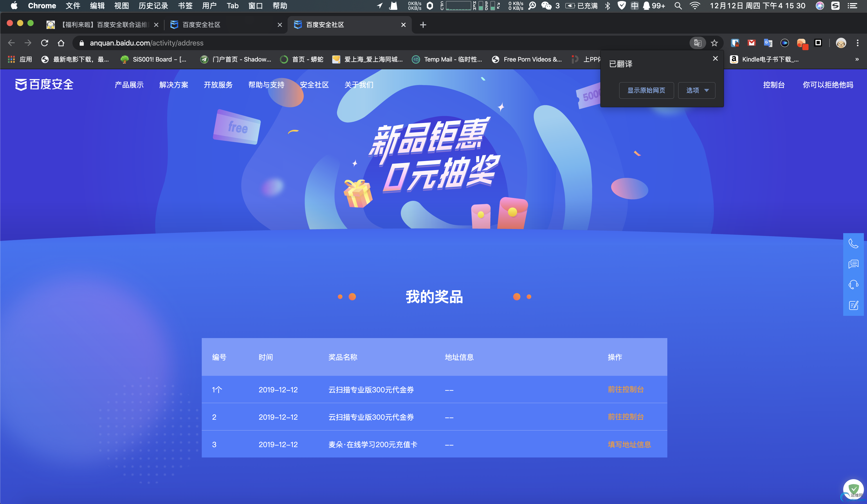The height and width of the screenshot is (504, 867).
Task: Open the Bluetooth menu bar icon
Action: coord(608,6)
